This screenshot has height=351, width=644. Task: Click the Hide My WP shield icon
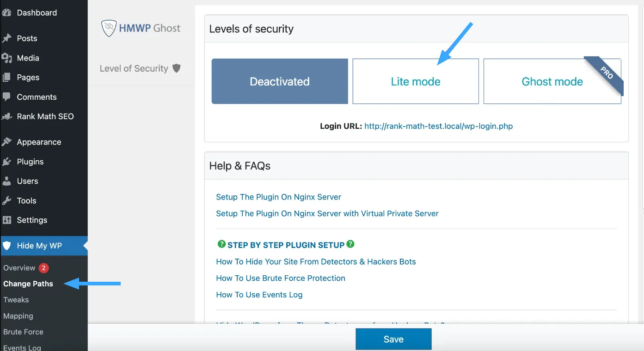6,246
